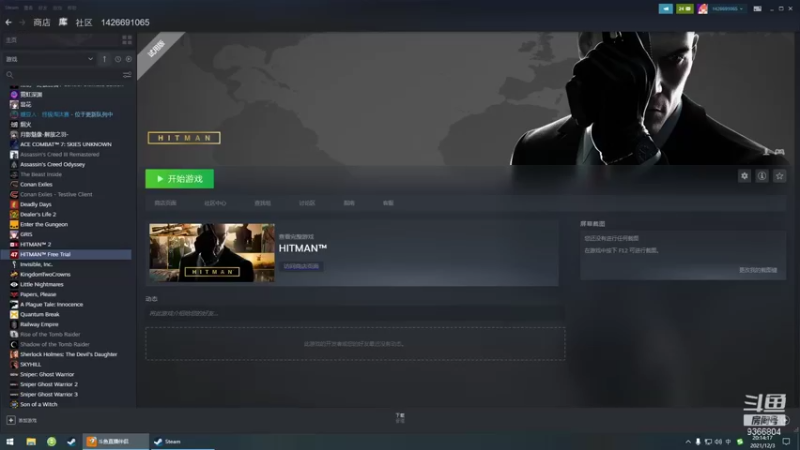This screenshot has height=450, width=800.
Task: Open advanced filter sliders icon
Action: coord(127,75)
